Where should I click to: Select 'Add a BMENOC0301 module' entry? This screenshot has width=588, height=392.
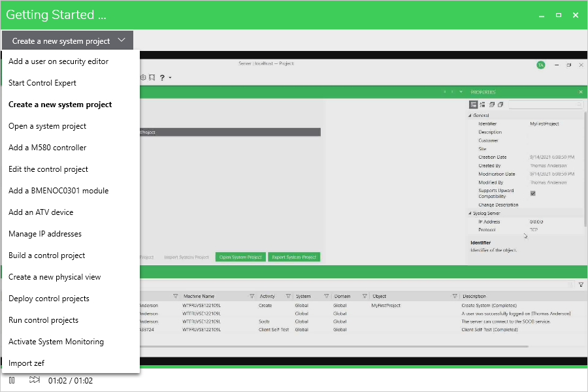[x=59, y=191]
